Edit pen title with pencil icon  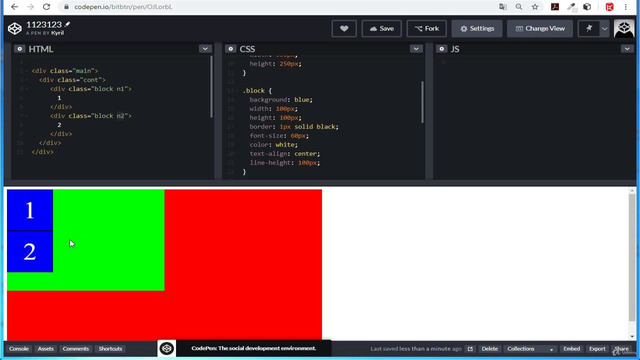pyautogui.click(x=67, y=24)
